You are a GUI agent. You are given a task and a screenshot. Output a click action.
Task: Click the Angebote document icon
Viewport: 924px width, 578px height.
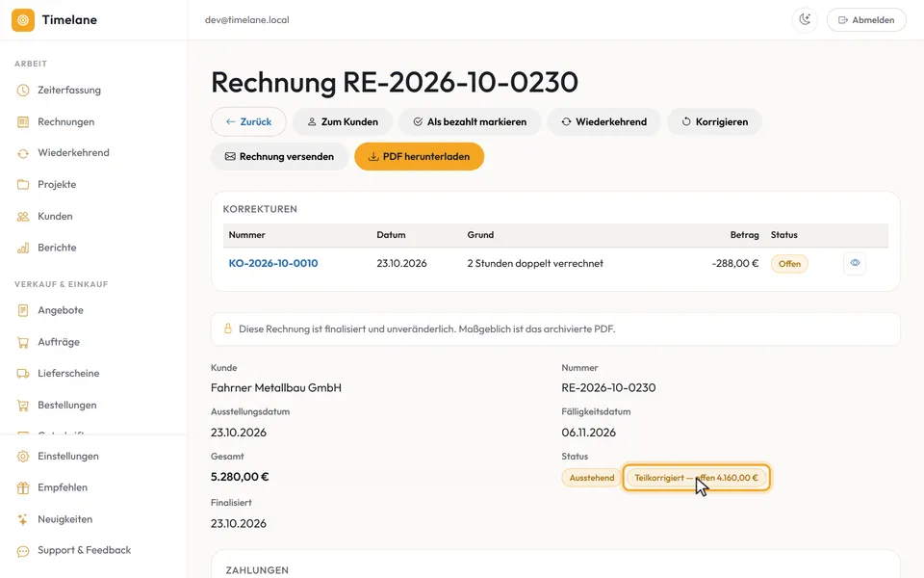pos(23,310)
